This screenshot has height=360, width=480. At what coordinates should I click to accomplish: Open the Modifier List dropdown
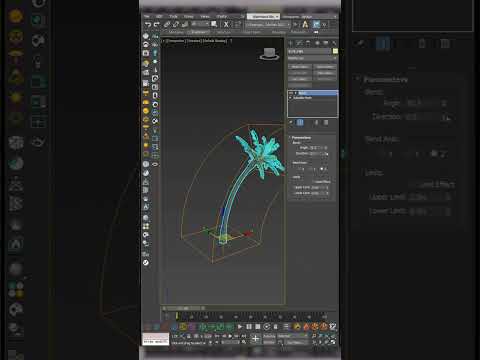tap(312, 58)
